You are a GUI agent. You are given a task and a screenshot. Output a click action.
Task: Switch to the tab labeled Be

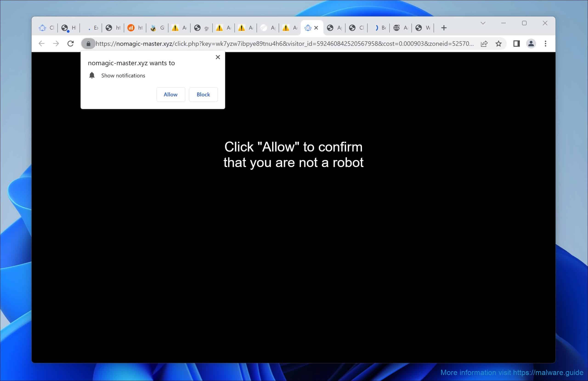click(379, 28)
